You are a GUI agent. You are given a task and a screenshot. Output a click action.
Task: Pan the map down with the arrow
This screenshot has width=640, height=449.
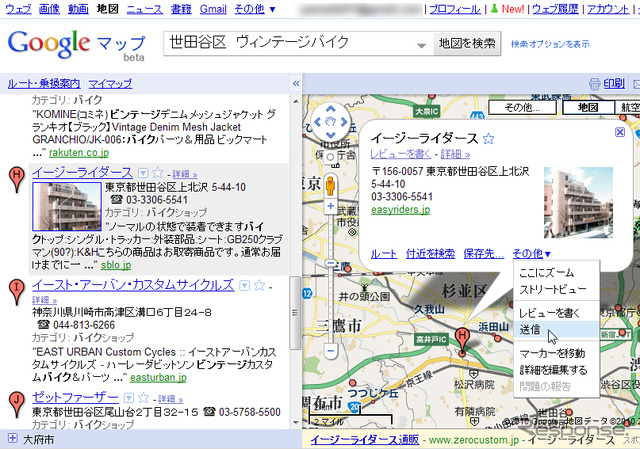(331, 135)
